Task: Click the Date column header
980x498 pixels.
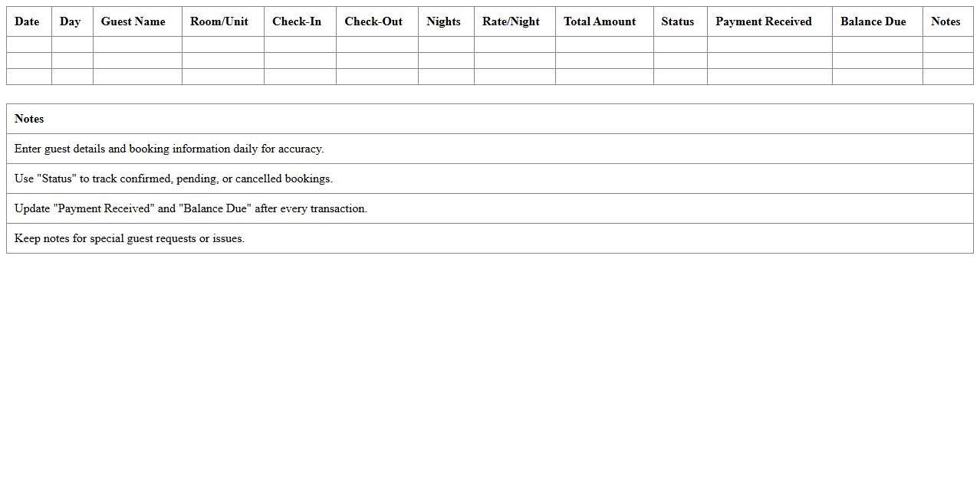Action: pos(27,21)
